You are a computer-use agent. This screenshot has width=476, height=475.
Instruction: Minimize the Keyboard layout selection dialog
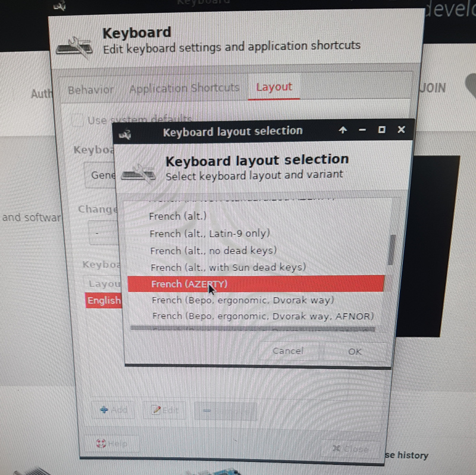point(362,130)
